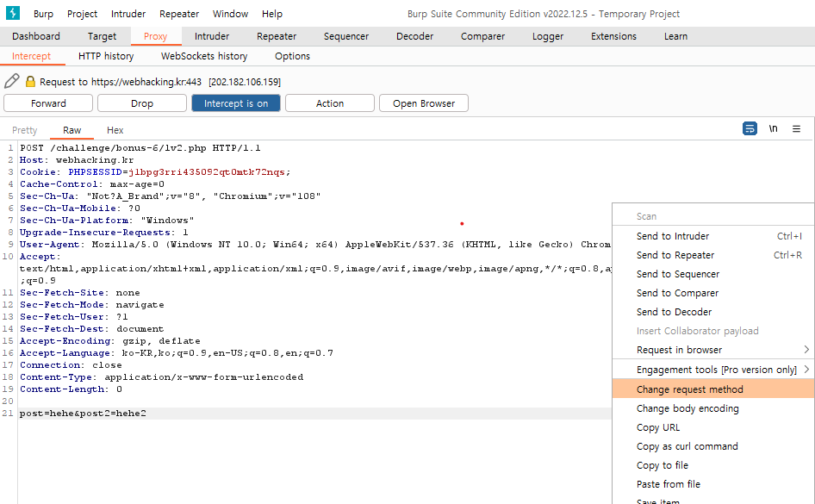This screenshot has width=815, height=504.
Task: Switch to the Target tab
Action: pos(102,36)
